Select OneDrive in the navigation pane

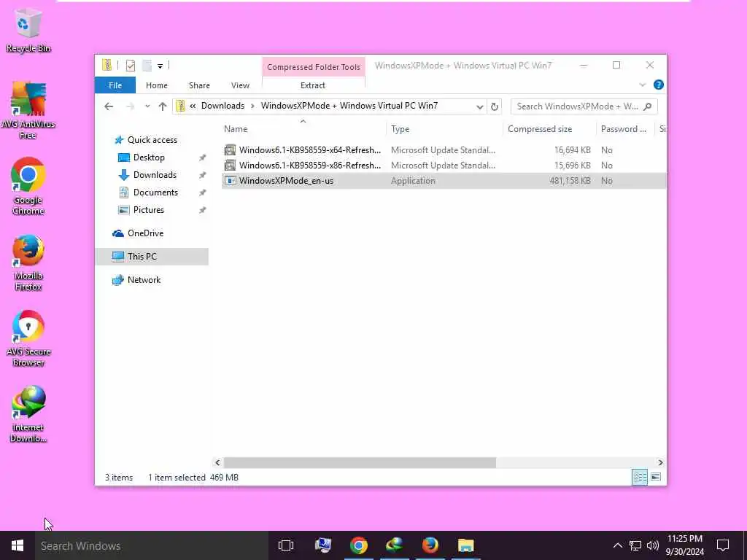(x=138, y=233)
